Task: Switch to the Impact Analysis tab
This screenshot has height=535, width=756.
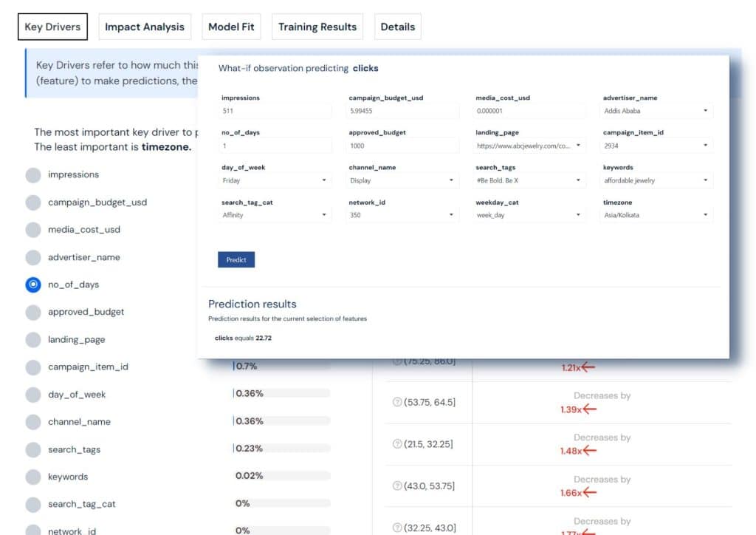Action: (x=145, y=27)
